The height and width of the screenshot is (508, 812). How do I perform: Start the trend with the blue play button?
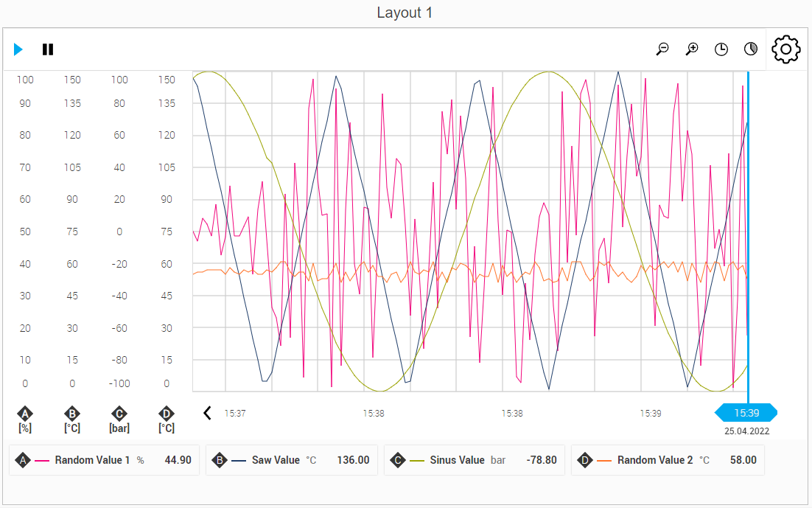click(18, 49)
